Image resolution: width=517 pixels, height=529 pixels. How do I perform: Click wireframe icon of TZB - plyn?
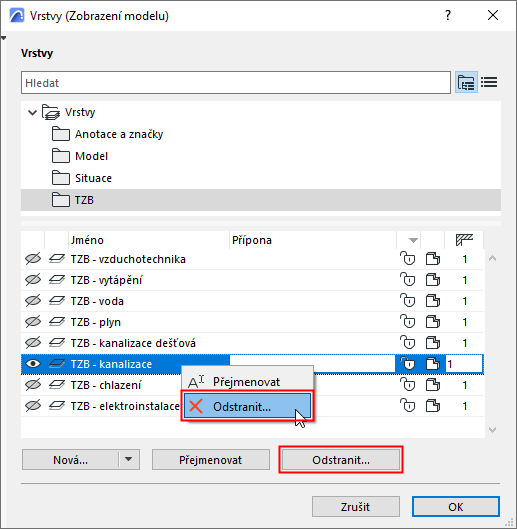pyautogui.click(x=56, y=322)
